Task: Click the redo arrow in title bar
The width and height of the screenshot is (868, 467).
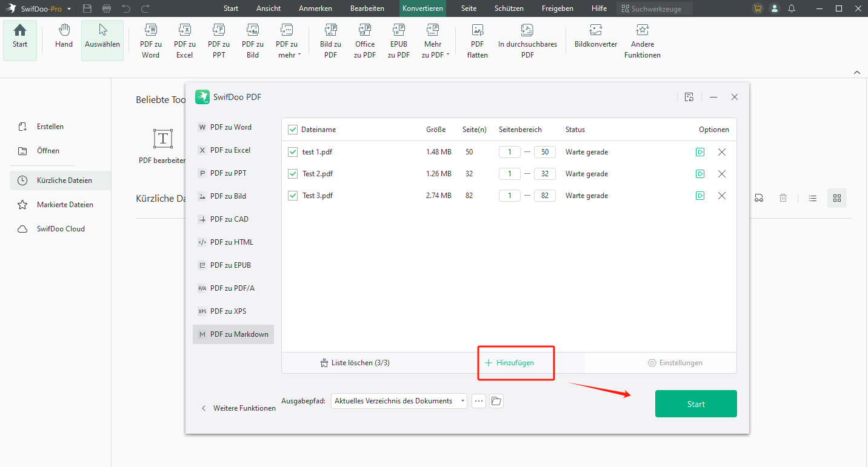Action: point(145,8)
